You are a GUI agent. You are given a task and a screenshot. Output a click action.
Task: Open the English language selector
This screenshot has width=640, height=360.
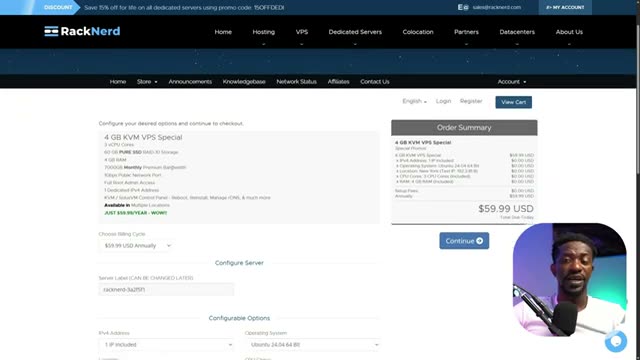point(414,101)
